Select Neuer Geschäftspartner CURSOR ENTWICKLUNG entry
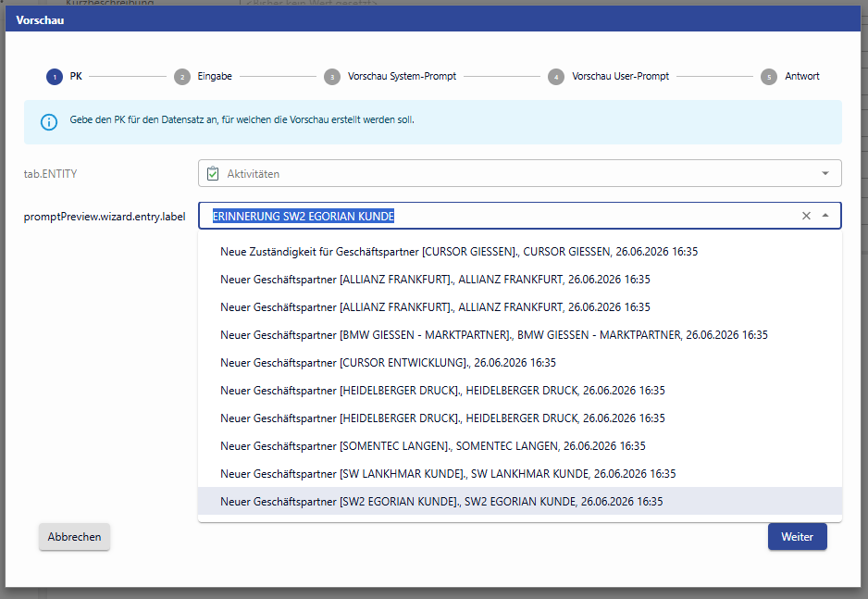Image resolution: width=868 pixels, height=599 pixels. point(520,363)
